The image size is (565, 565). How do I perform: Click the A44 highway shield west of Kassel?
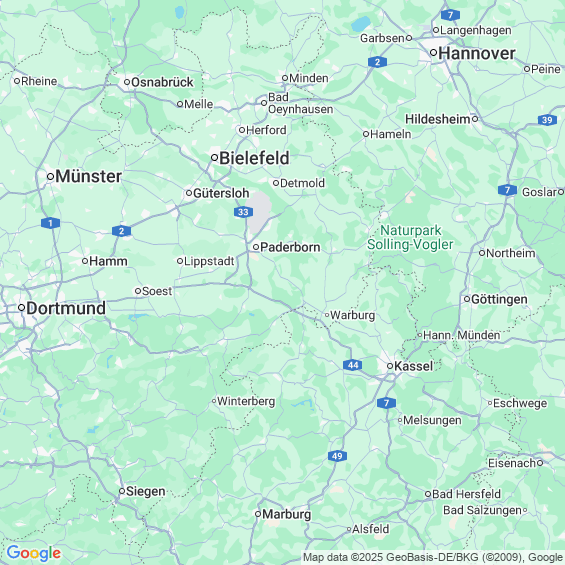pos(352,365)
